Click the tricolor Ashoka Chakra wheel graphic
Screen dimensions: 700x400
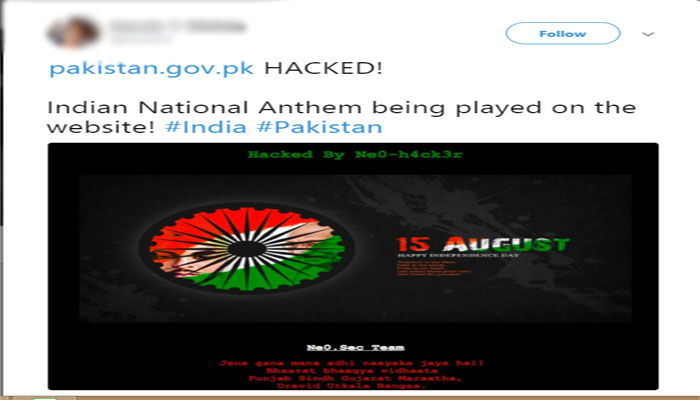[x=247, y=249]
